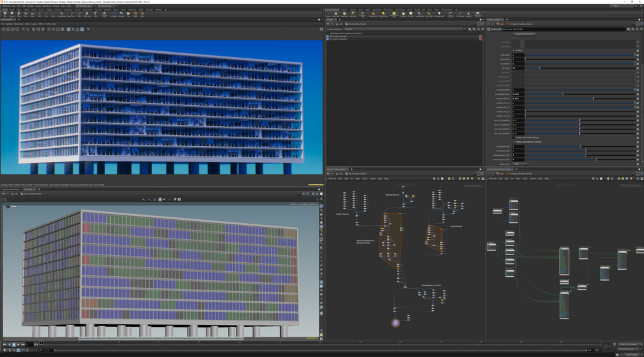Image resolution: width=644 pixels, height=357 pixels.
Task: Click the Interior Source network label
Action: click(x=342, y=214)
